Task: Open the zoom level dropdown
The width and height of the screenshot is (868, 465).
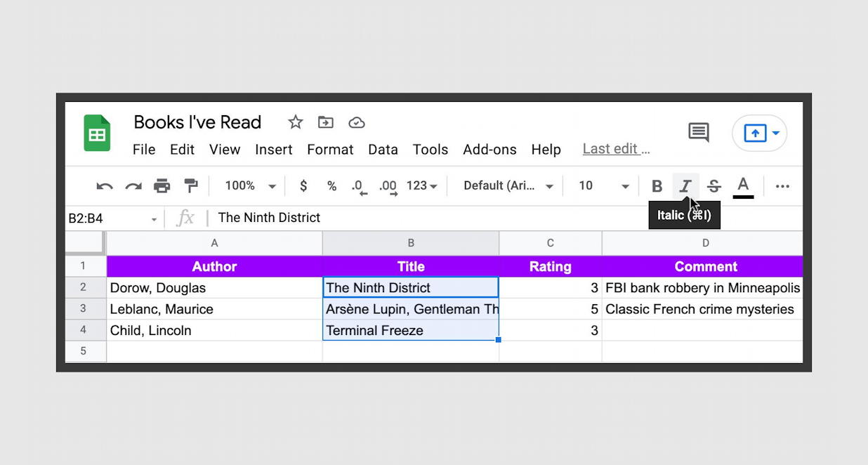Action: point(249,185)
